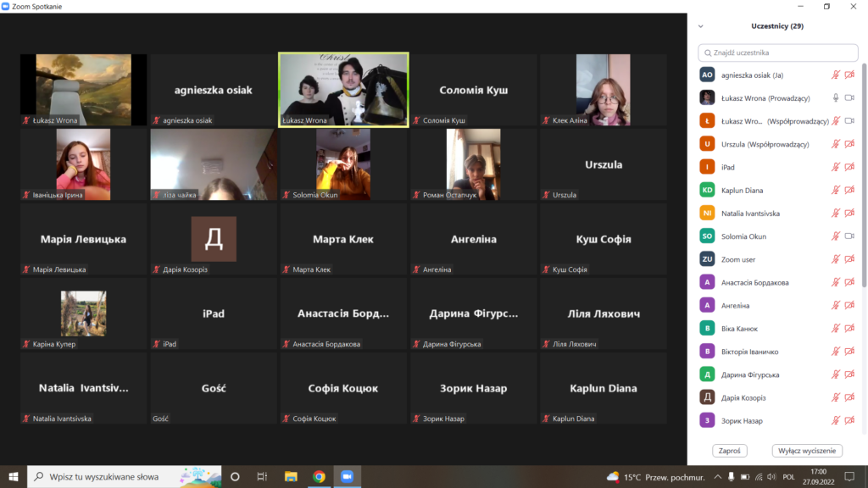Click the participants list vertical scrollbar
The width and height of the screenshot is (868, 488).
click(x=864, y=169)
